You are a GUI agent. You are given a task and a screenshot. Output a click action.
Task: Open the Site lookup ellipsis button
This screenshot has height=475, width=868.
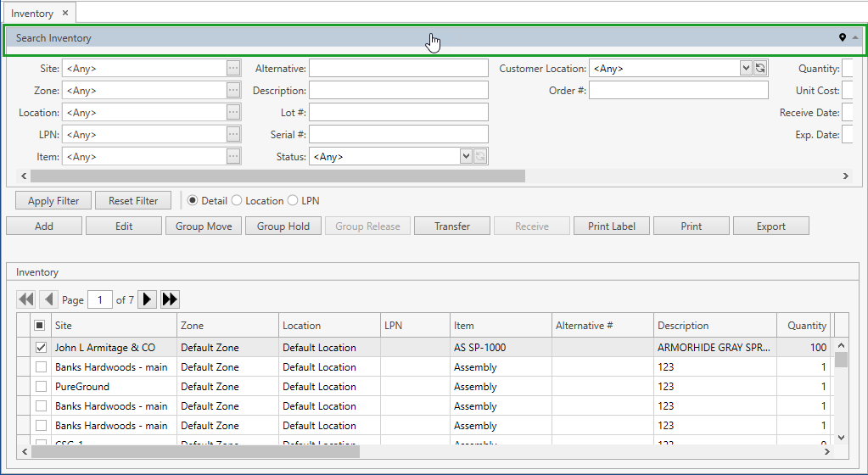pyautogui.click(x=233, y=69)
